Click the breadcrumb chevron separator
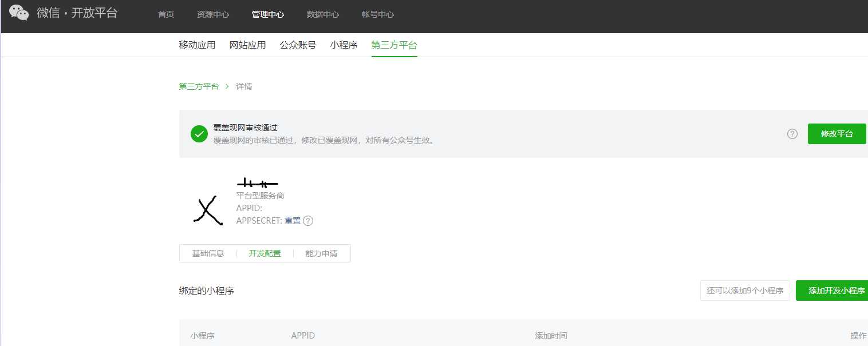The image size is (868, 346). [x=227, y=86]
